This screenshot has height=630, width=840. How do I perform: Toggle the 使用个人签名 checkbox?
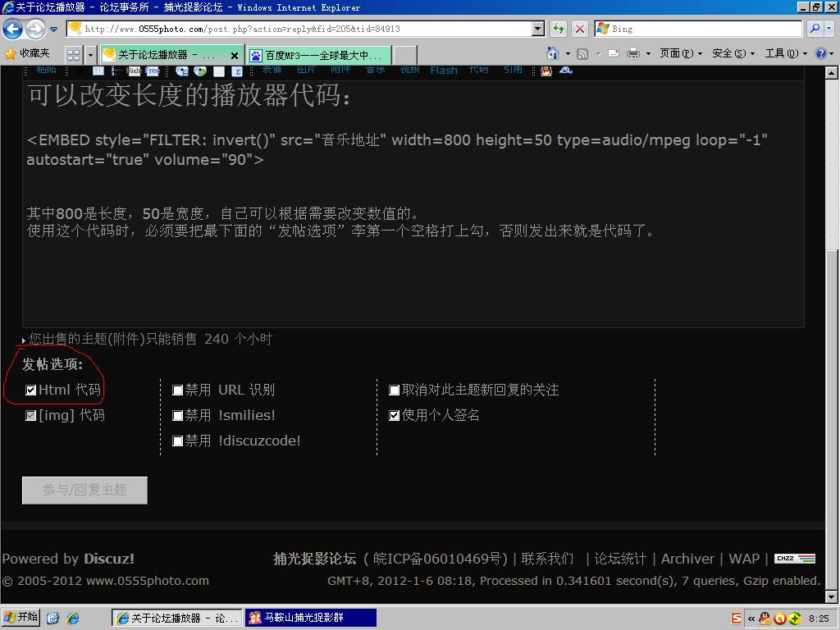(x=395, y=416)
